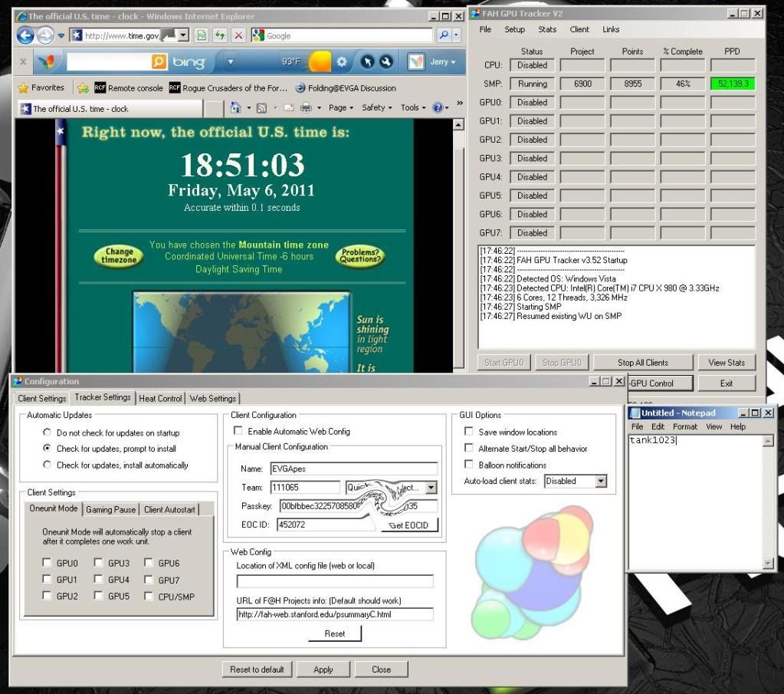Click the IE Back arrow button
This screenshot has height=694, width=784.
click(x=25, y=35)
